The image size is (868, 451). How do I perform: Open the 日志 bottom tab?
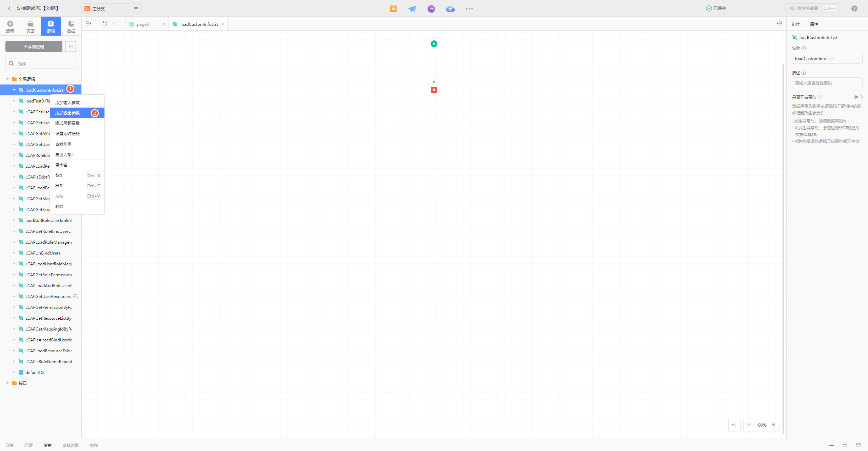(x=9, y=445)
